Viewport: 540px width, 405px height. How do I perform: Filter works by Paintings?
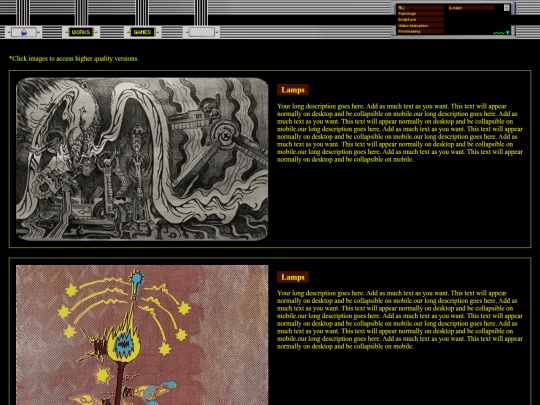coord(420,14)
